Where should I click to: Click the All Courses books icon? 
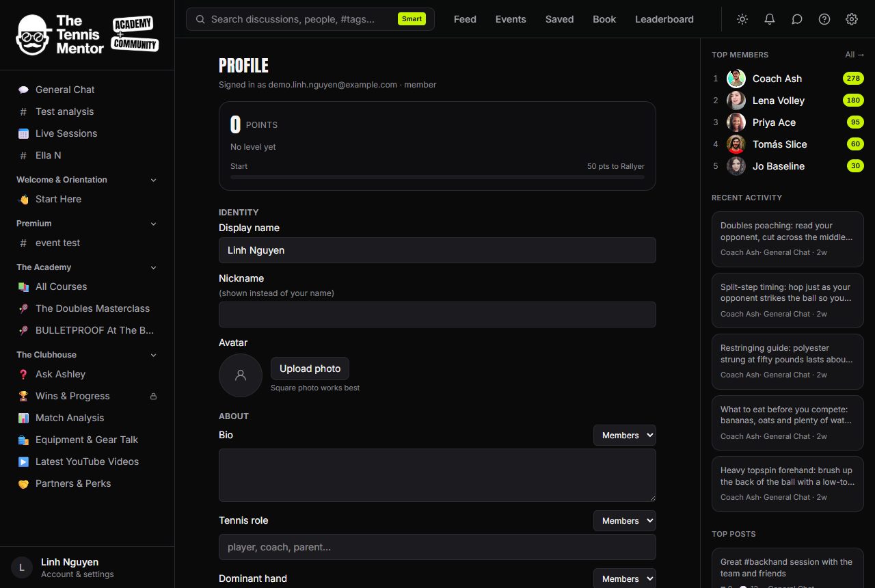[x=23, y=286]
